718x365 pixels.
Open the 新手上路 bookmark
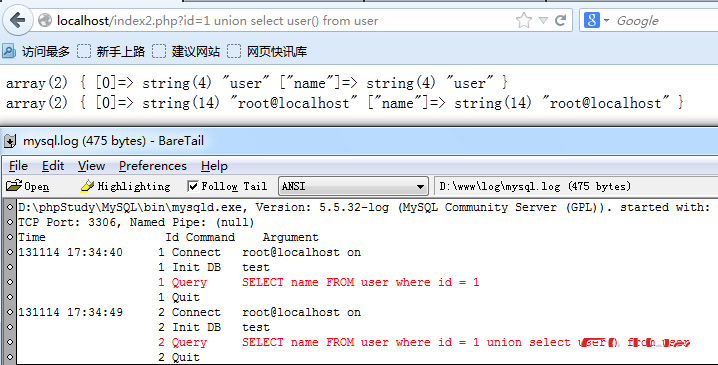tap(111, 51)
